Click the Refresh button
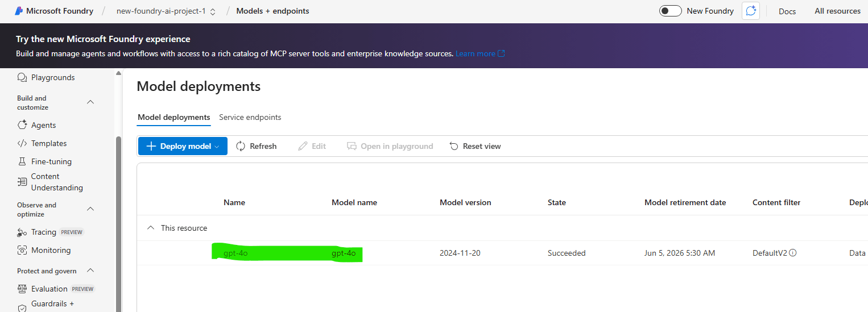Screen dimensions: 868x312 [x=257, y=146]
